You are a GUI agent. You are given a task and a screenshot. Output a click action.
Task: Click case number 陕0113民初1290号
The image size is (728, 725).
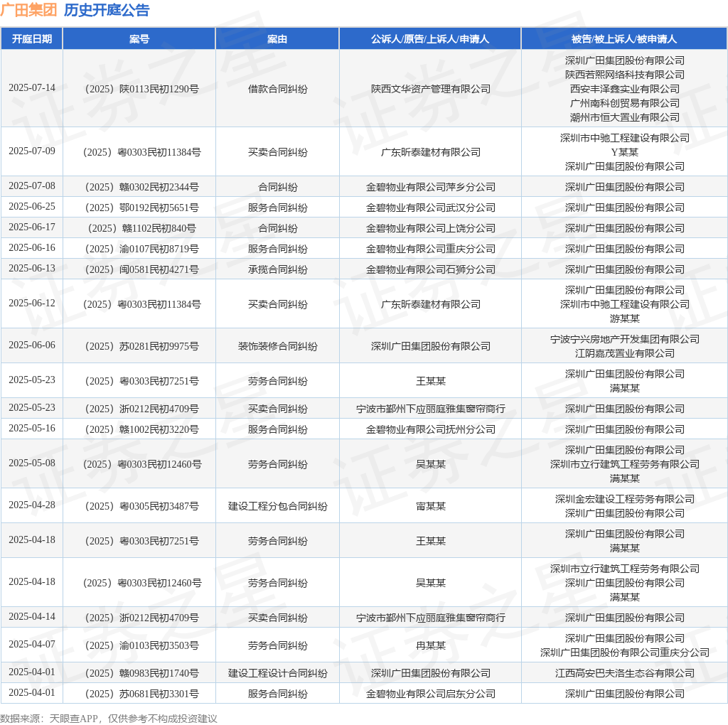pos(141,89)
